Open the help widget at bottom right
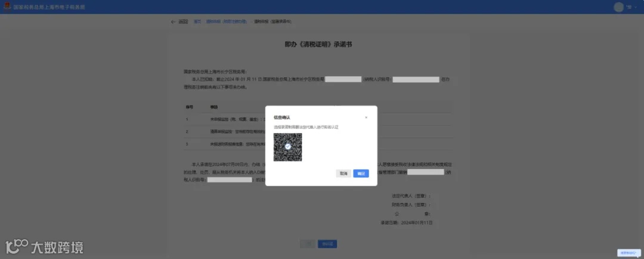644x259 pixels. pos(629,253)
